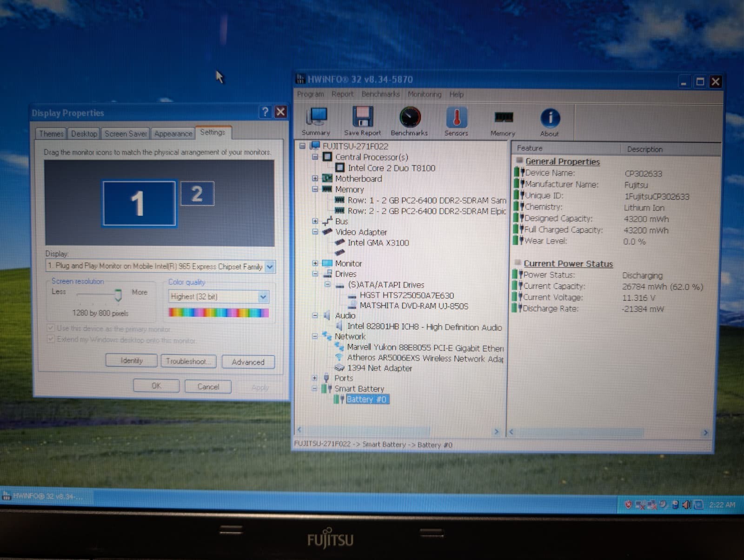Click OK in Display Properties

pyautogui.click(x=156, y=386)
